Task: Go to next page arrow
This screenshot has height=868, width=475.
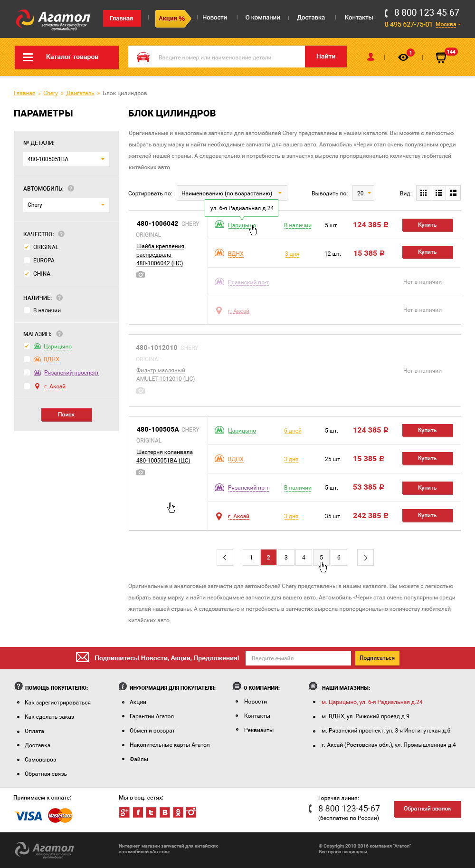Action: (365, 558)
